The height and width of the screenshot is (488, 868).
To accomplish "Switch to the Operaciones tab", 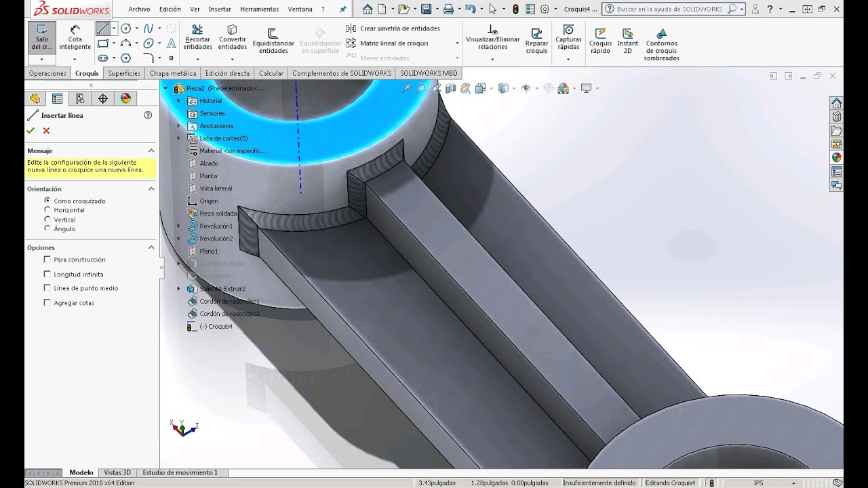I will click(x=47, y=73).
